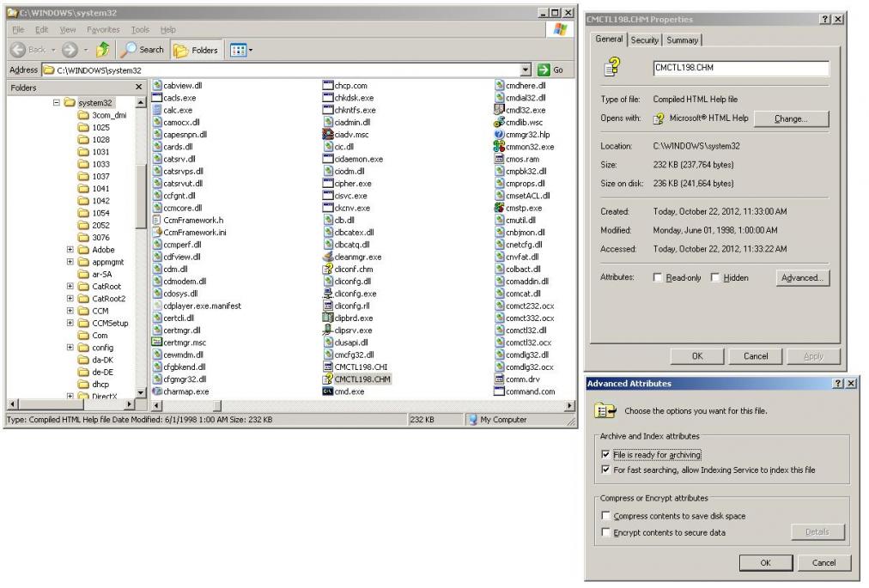Expand the CCMSetup folder node
The image size is (869, 588).
70,323
